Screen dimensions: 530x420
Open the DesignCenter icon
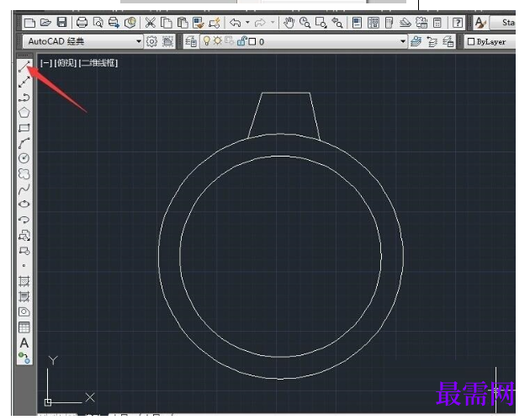tap(374, 23)
